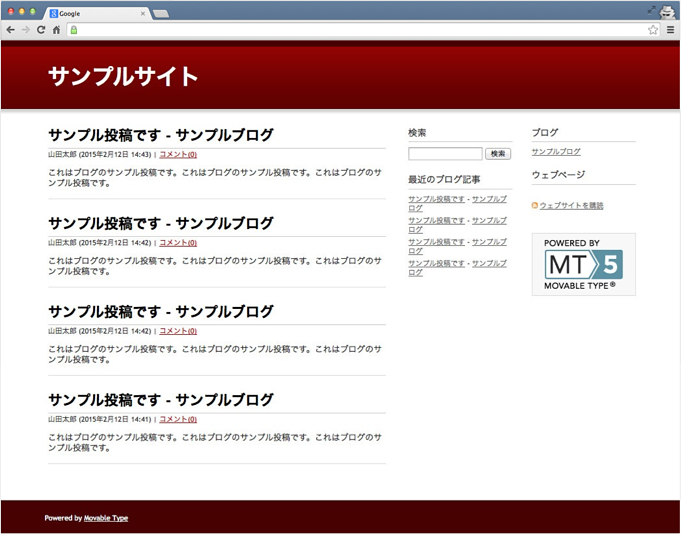Viewport: 681px width, 534px height.
Task: Click the orange RSS feed icon
Action: click(x=535, y=205)
